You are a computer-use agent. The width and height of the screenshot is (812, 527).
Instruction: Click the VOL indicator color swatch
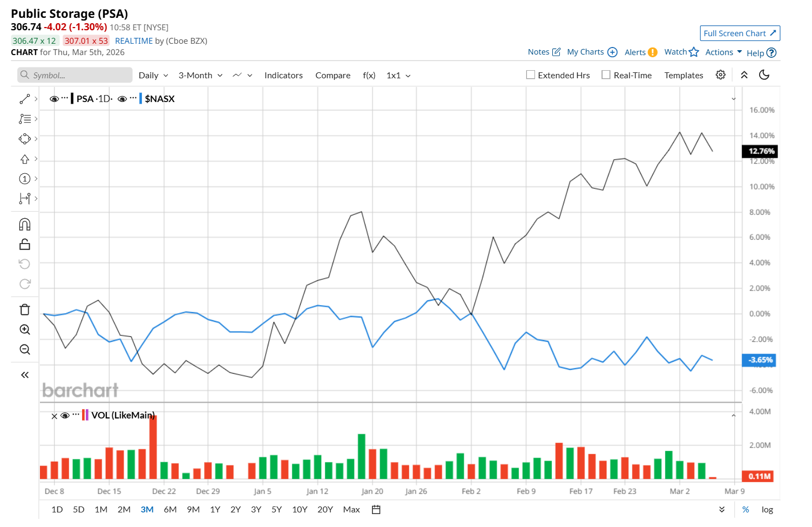[85, 415]
